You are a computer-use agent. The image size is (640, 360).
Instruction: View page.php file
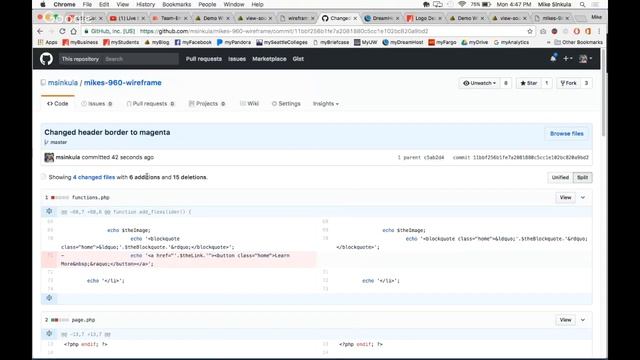565,320
